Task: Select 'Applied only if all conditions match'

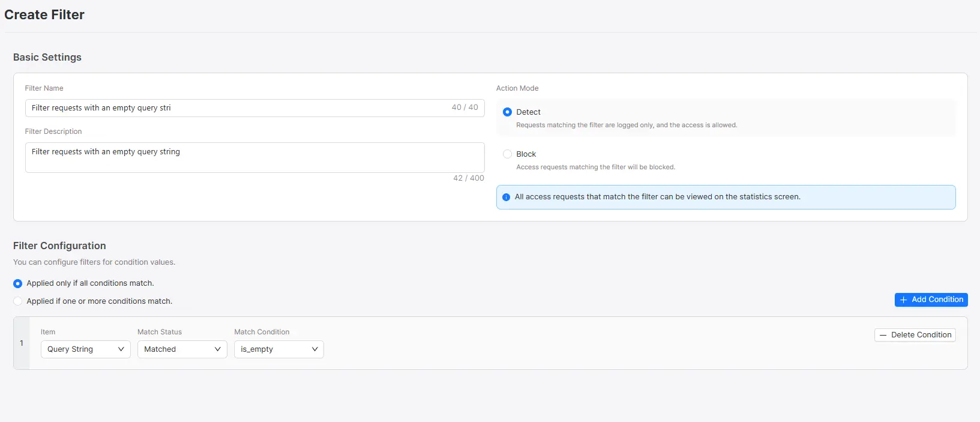Action: (18, 283)
